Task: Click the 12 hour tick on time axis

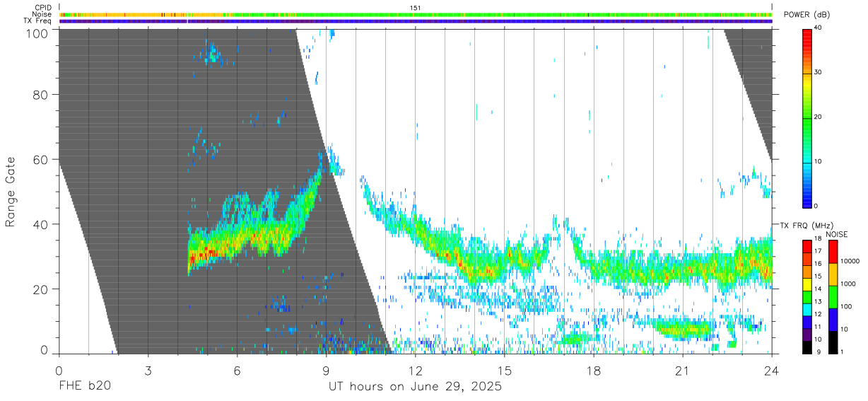Action: click(x=416, y=370)
